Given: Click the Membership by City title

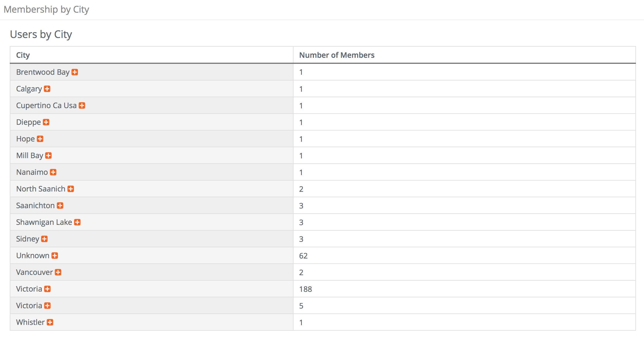Looking at the screenshot, I should point(46,9).
